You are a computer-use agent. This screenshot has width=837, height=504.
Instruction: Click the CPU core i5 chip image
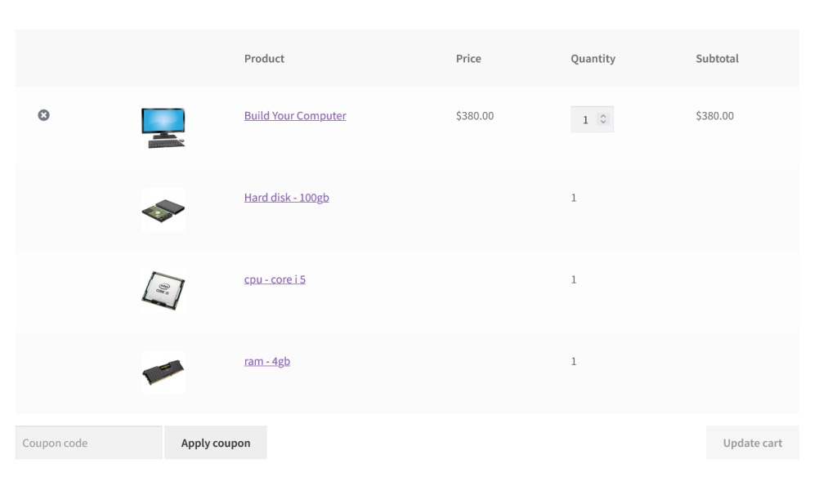tap(163, 291)
